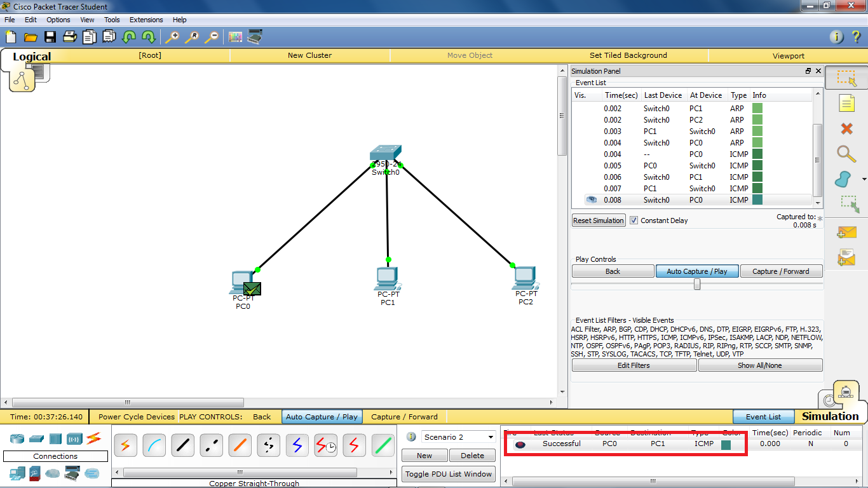The height and width of the screenshot is (488, 868).
Task: Click the Capture / Forward button
Action: 782,271
